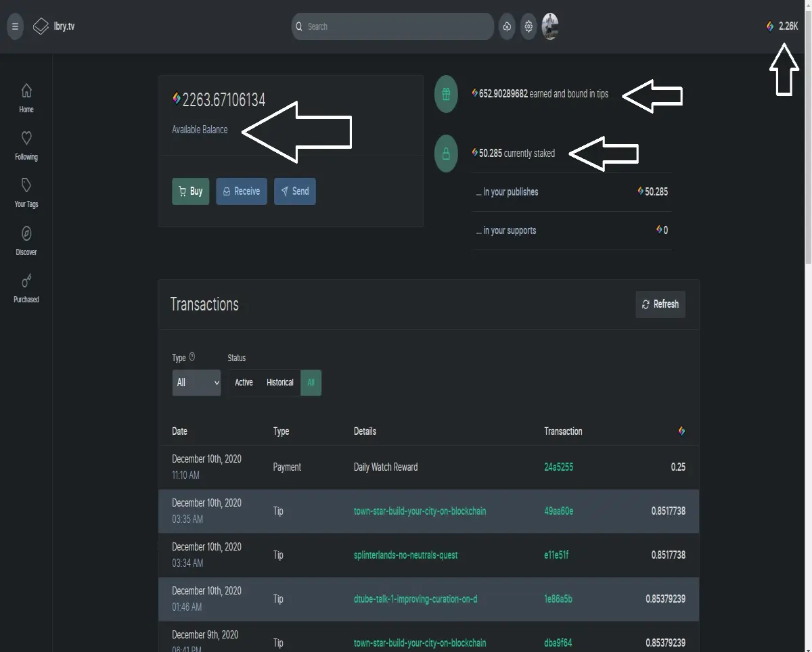Open splinterlands-no-neutrals-quest link

point(406,555)
